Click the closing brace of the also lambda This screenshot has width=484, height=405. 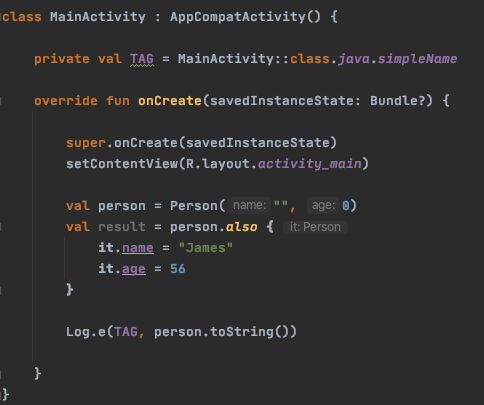[70, 289]
